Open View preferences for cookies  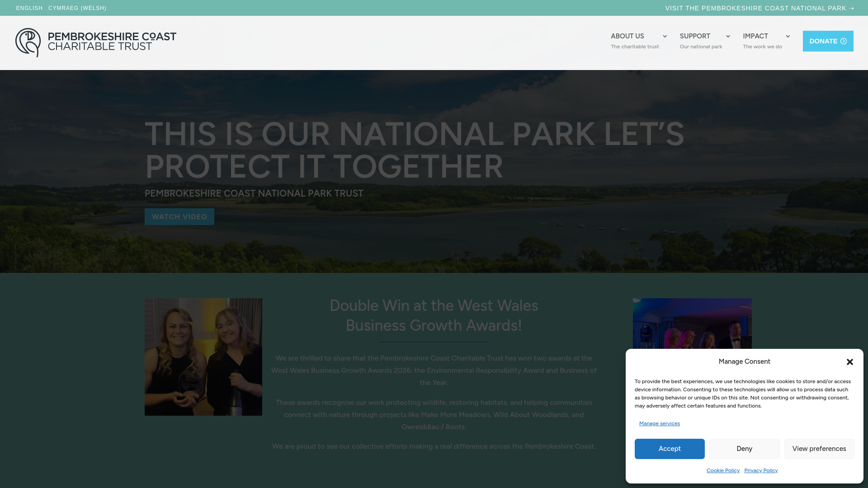[819, 449]
